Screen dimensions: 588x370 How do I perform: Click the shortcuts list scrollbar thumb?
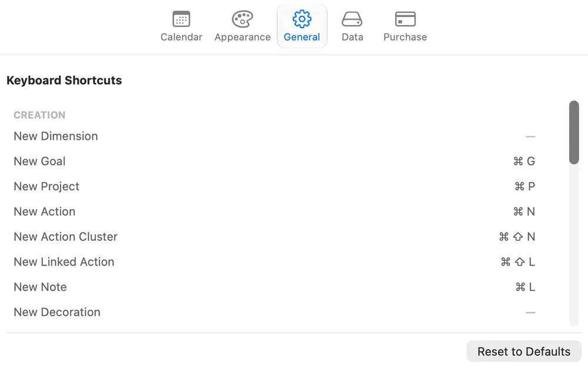[x=574, y=132]
